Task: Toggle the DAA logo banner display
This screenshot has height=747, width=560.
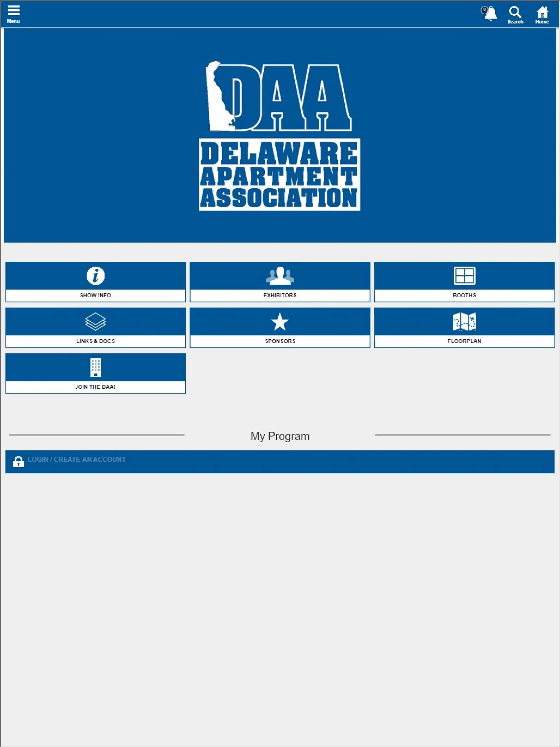Action: coord(280,136)
